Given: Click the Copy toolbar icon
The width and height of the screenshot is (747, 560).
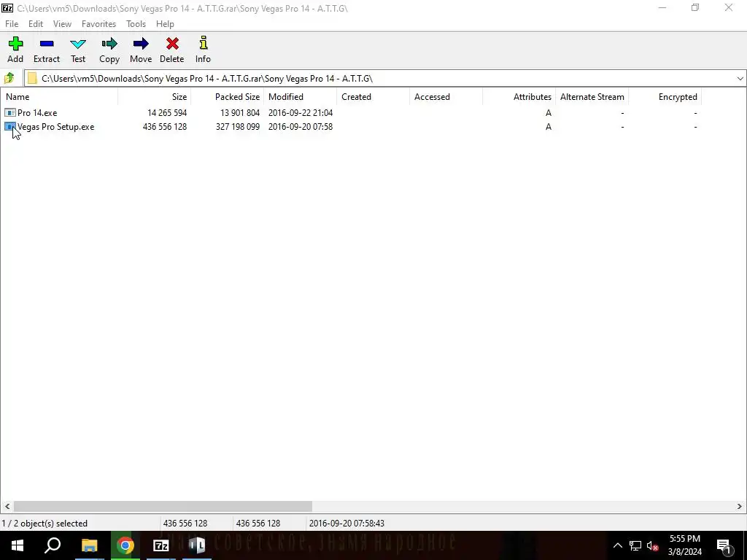Looking at the screenshot, I should click(x=109, y=44).
